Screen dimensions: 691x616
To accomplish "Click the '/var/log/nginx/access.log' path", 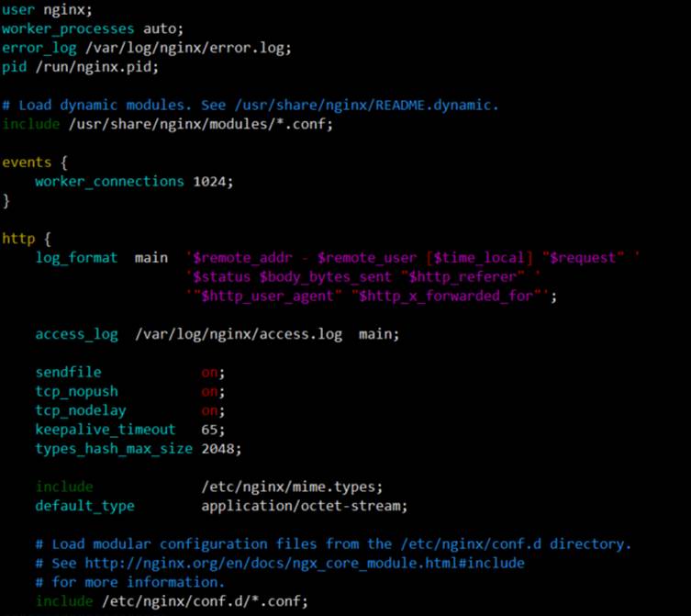I will tap(239, 334).
